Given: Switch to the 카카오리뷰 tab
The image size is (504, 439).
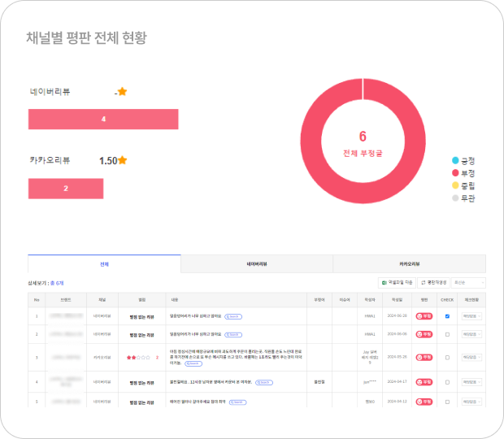Looking at the screenshot, I should pyautogui.click(x=409, y=264).
